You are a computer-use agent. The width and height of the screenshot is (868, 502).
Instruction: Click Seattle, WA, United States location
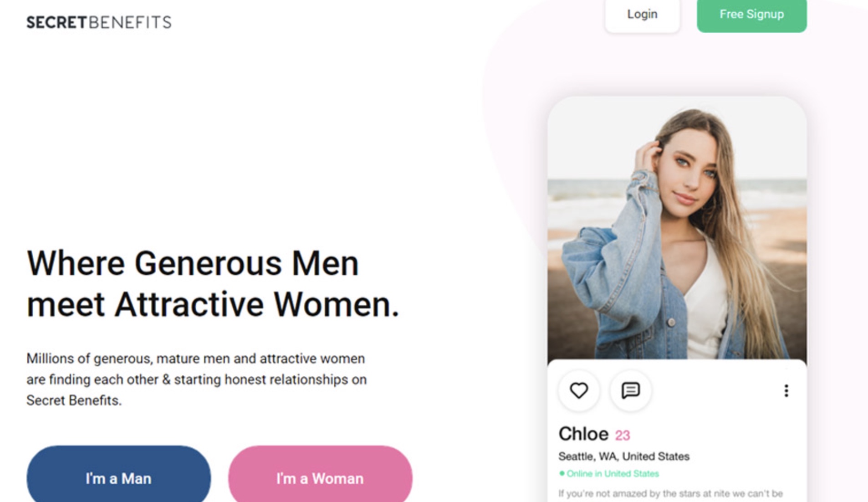(624, 456)
